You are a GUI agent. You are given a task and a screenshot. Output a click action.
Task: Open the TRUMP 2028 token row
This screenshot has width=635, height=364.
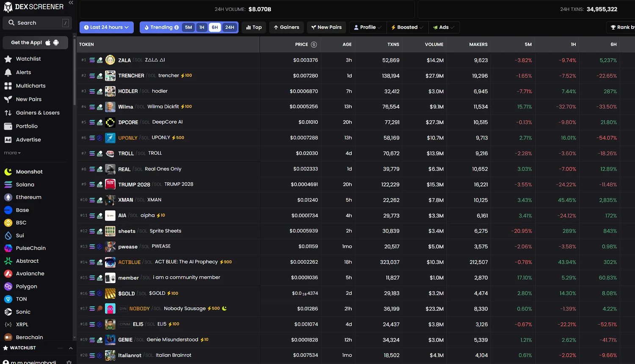pos(356,185)
